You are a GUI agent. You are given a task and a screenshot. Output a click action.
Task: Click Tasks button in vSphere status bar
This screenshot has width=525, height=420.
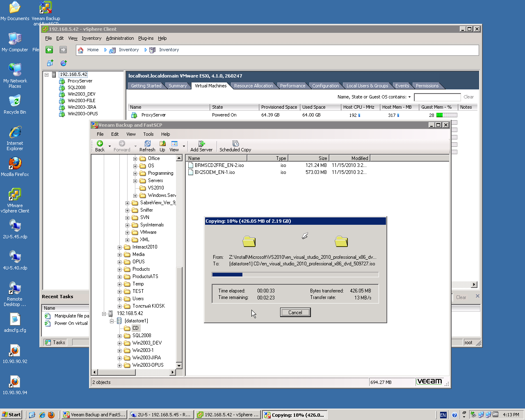coord(55,342)
